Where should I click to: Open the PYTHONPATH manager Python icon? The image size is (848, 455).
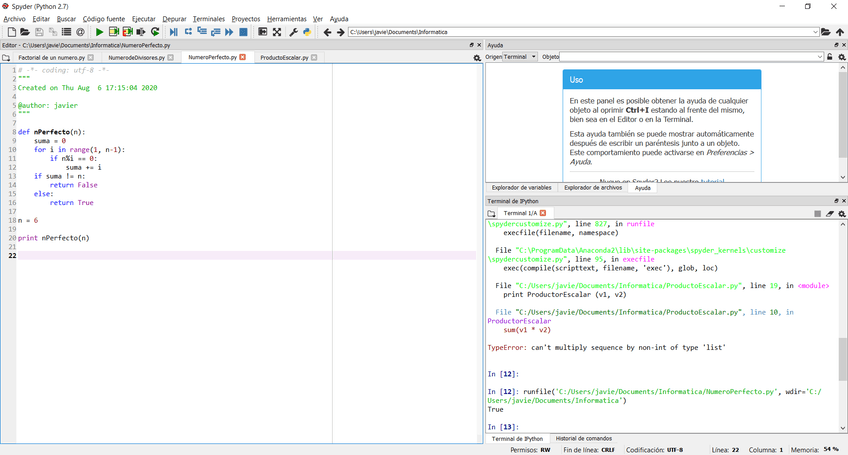pos(307,32)
